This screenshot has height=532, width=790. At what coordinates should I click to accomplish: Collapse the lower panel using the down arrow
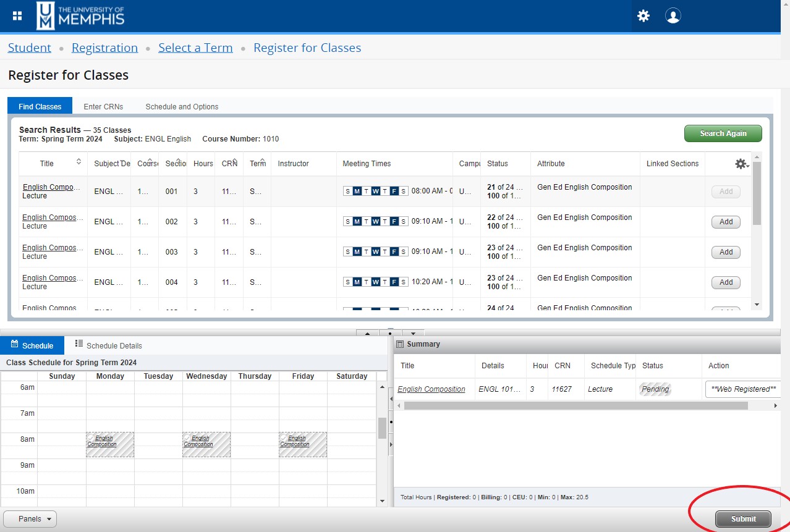pyautogui.click(x=412, y=332)
